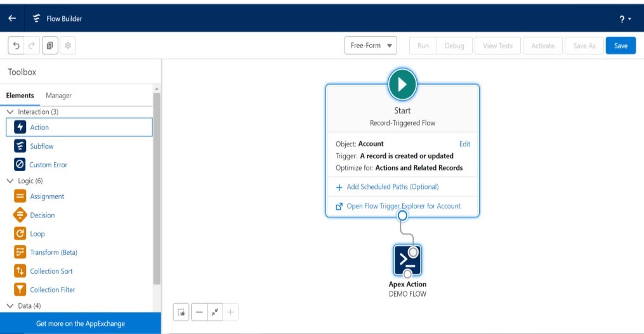Open the Free-Form layout dropdown
Viewport: 644px width, 334px height.
371,46
